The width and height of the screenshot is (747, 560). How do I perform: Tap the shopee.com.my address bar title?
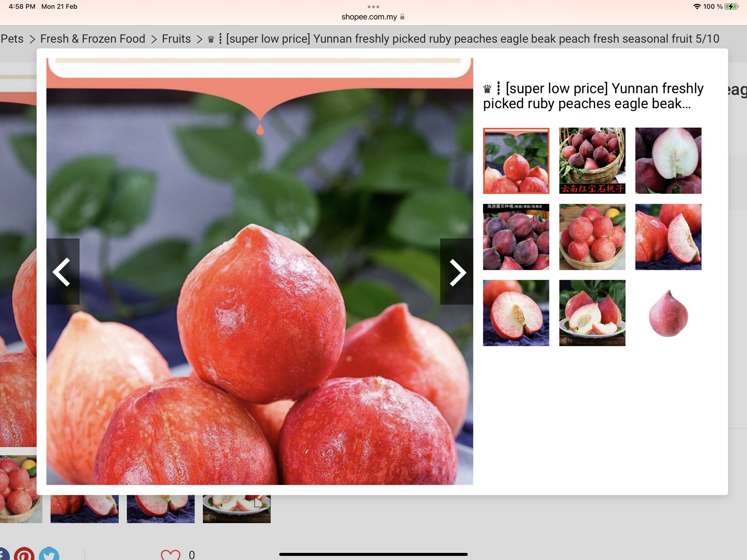click(370, 17)
